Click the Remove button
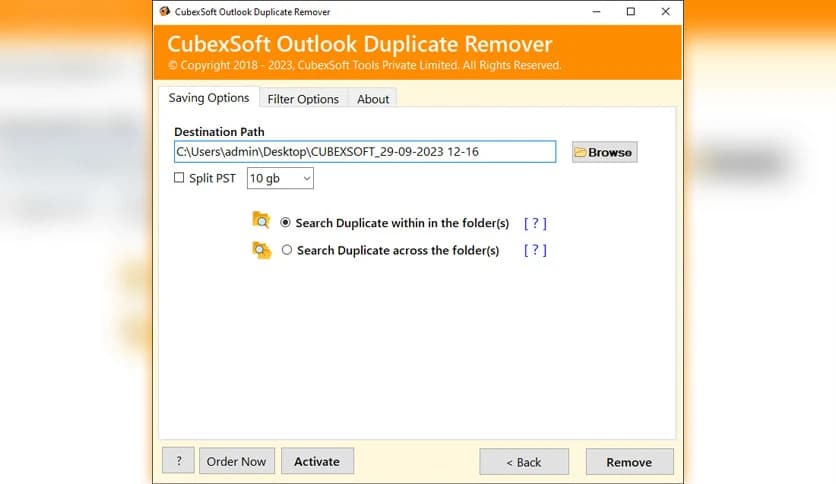The image size is (836, 484). pyautogui.click(x=629, y=462)
